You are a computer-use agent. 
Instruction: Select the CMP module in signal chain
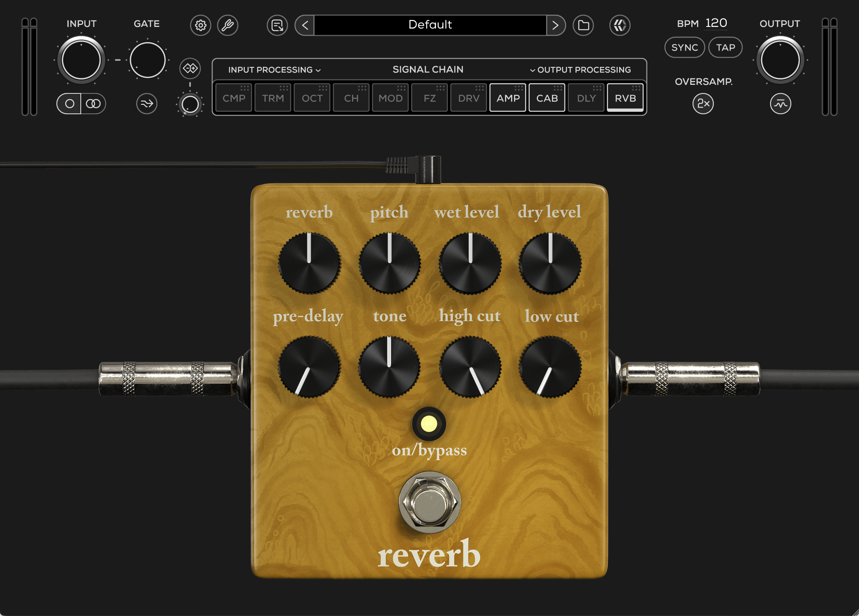tap(234, 98)
